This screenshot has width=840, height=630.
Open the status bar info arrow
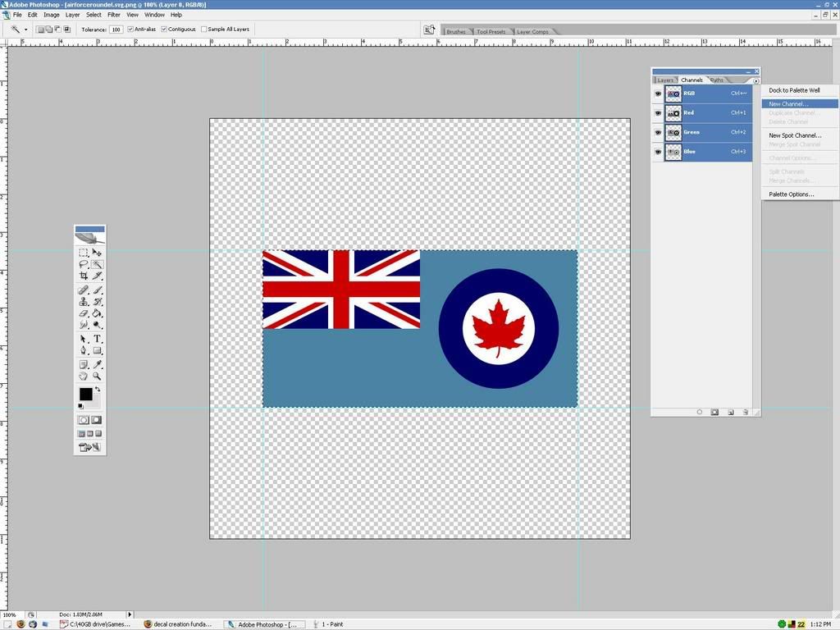129,614
